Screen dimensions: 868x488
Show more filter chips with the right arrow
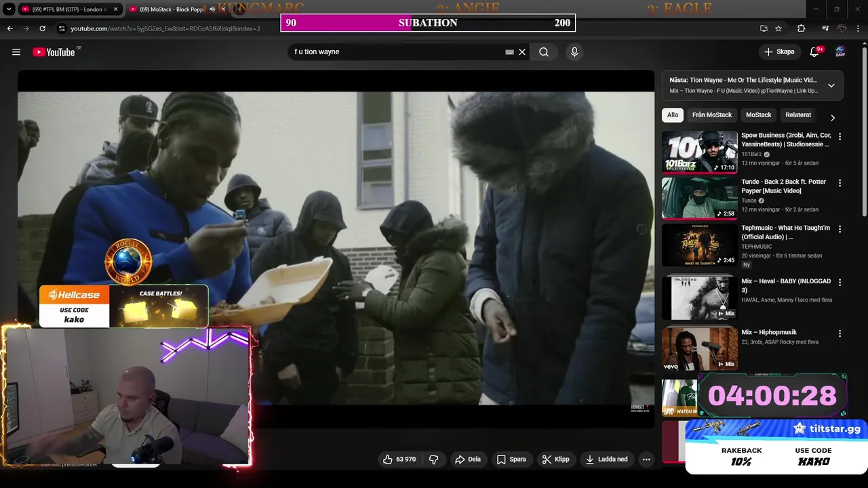833,117
